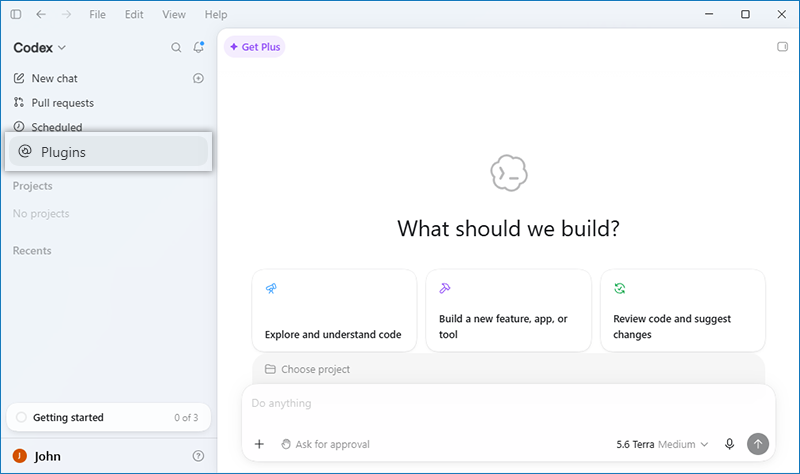The width and height of the screenshot is (800, 474).
Task: Click the send arrow button
Action: [758, 444]
